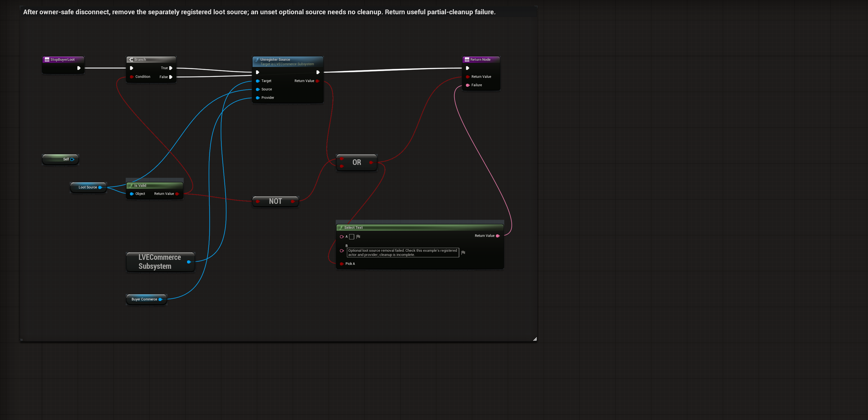Viewport: 868px width, 420px height.
Task: Select the StopBuyerLoot node title
Action: 63,60
